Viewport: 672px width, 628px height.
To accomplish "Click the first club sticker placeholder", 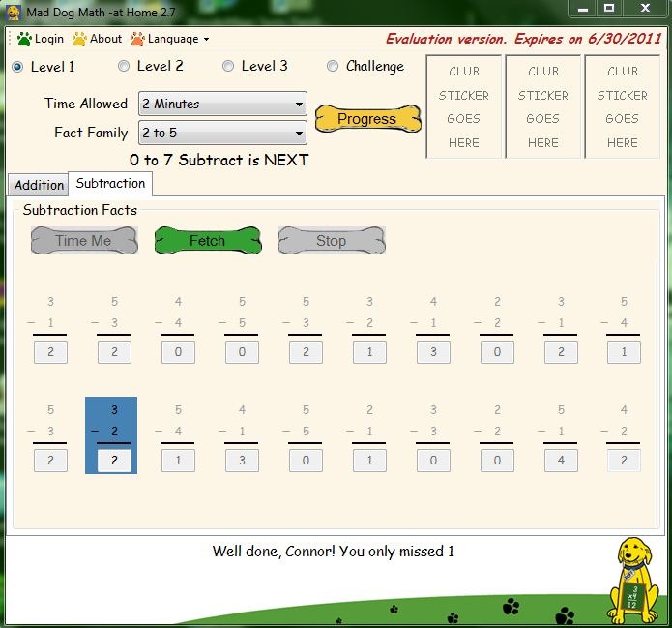I will pyautogui.click(x=464, y=106).
